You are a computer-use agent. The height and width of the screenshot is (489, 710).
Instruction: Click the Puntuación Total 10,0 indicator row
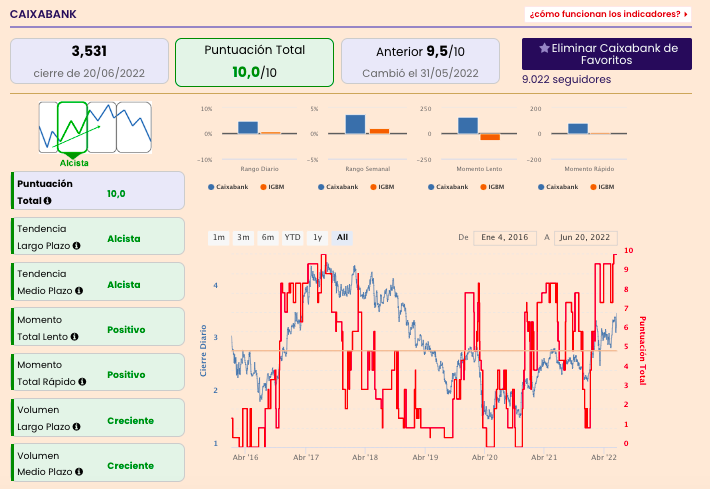pyautogui.click(x=98, y=191)
